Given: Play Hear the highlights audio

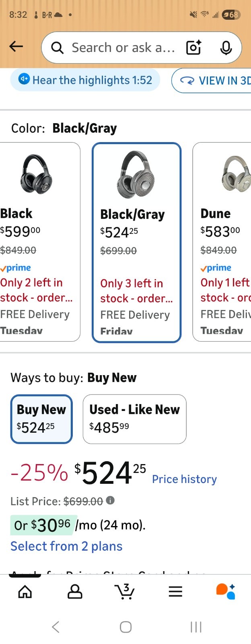Looking at the screenshot, I should click(85, 80).
